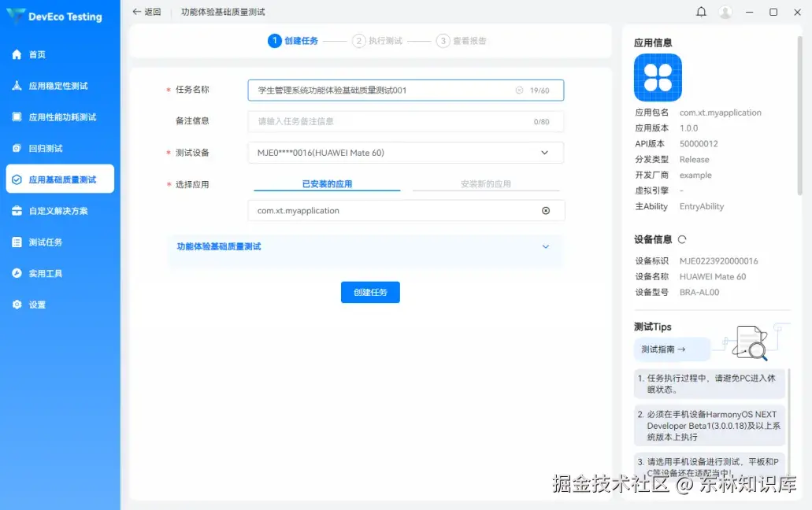Open the notification bell

click(701, 12)
